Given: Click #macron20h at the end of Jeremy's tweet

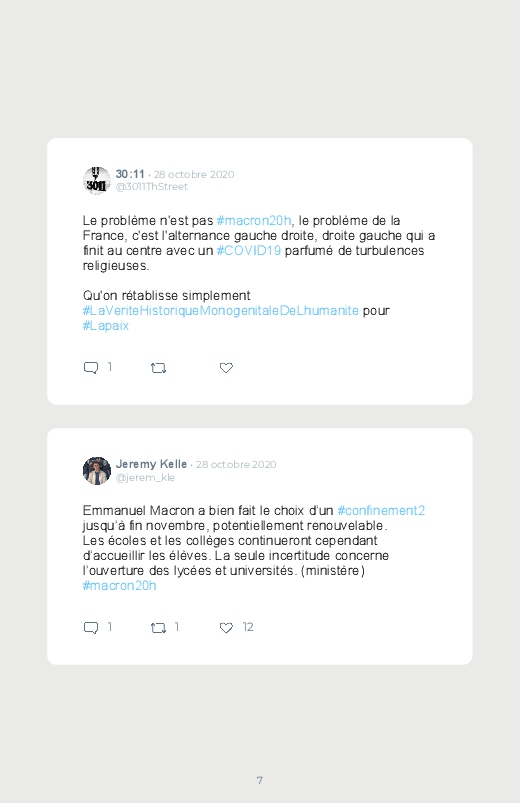Looking at the screenshot, I should point(119,585).
